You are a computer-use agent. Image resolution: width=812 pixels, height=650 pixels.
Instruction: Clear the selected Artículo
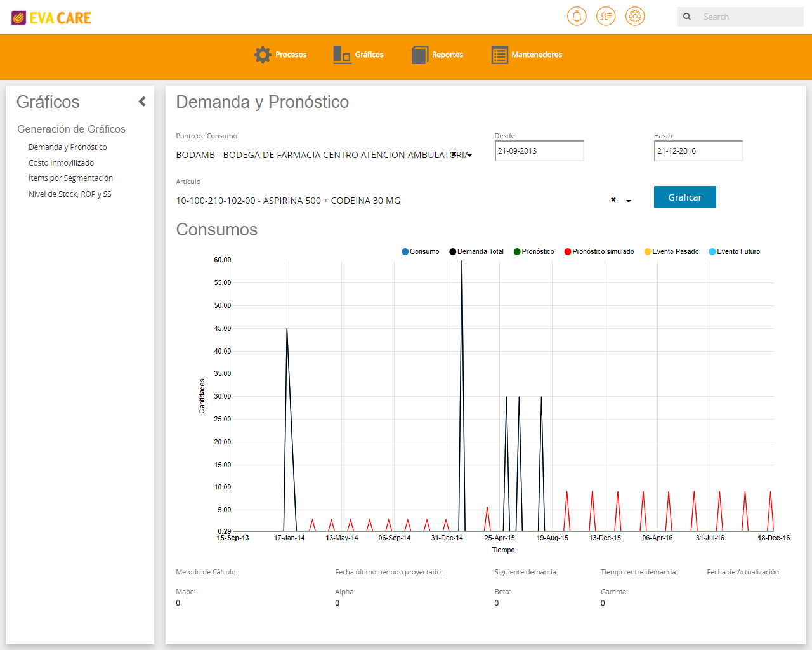pos(613,200)
